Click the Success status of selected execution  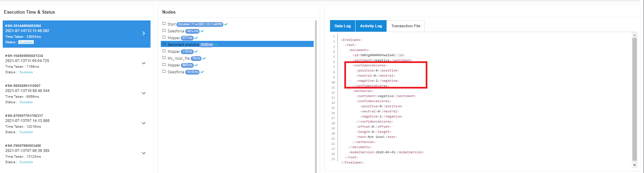click(x=26, y=42)
